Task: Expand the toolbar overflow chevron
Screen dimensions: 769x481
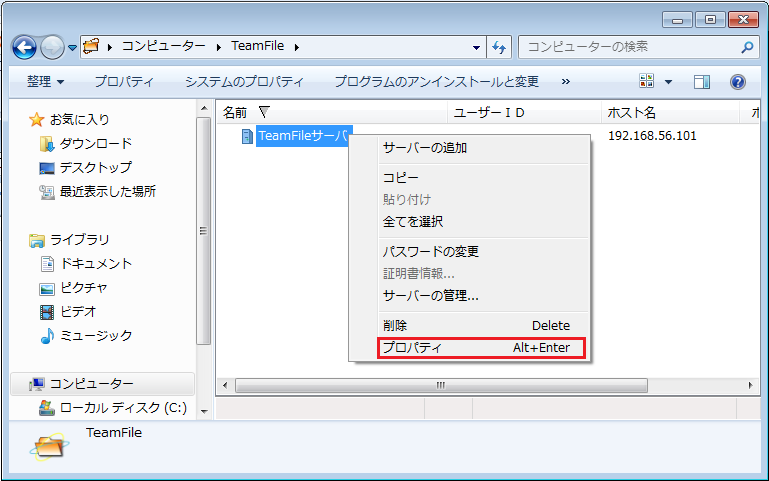Action: pos(566,82)
